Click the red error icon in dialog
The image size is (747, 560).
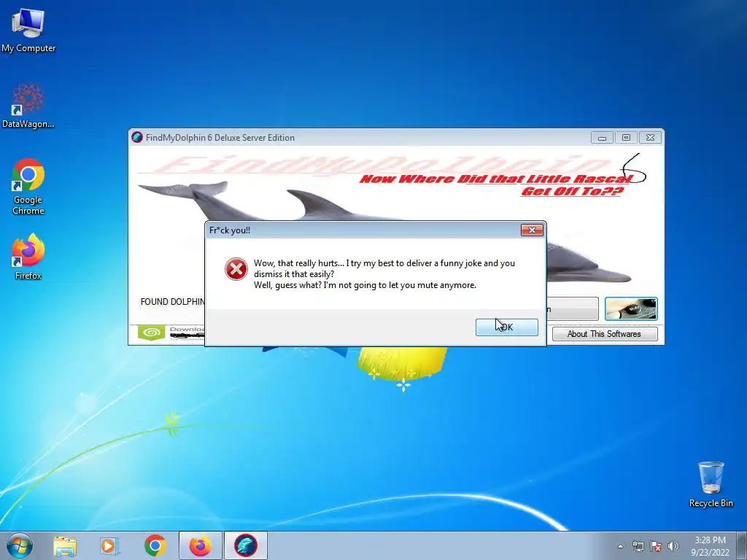[x=236, y=269]
